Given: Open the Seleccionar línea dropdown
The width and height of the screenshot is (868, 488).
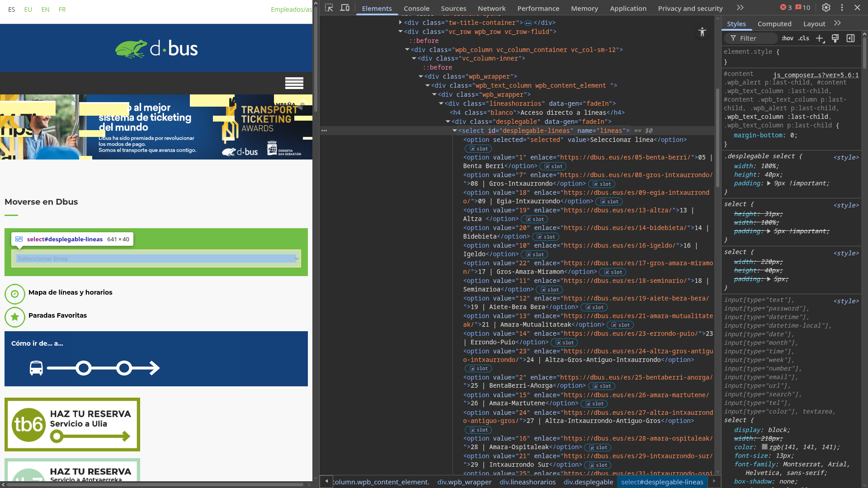Looking at the screenshot, I should coord(156,258).
